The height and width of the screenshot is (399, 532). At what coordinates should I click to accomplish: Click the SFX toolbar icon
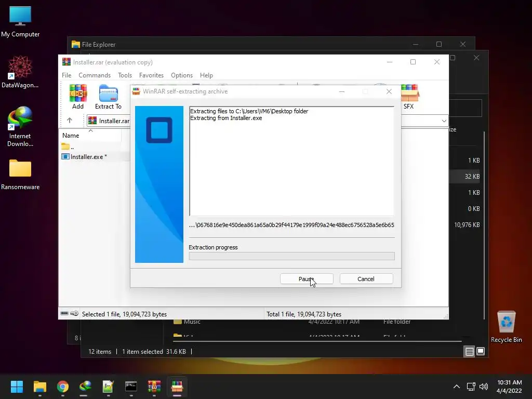pyautogui.click(x=408, y=97)
